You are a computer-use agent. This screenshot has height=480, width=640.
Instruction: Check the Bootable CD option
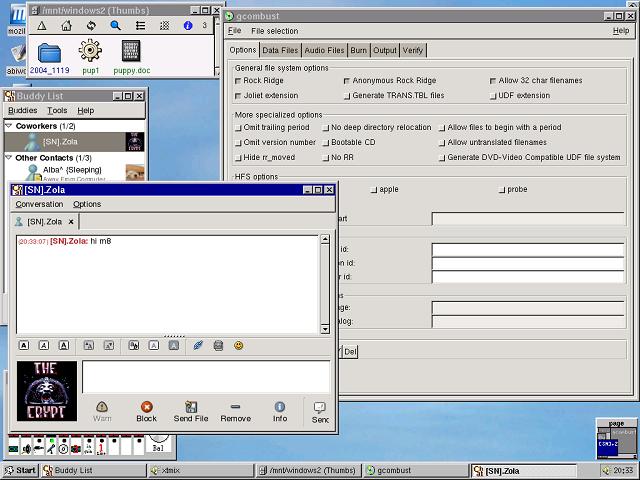tap(326, 142)
